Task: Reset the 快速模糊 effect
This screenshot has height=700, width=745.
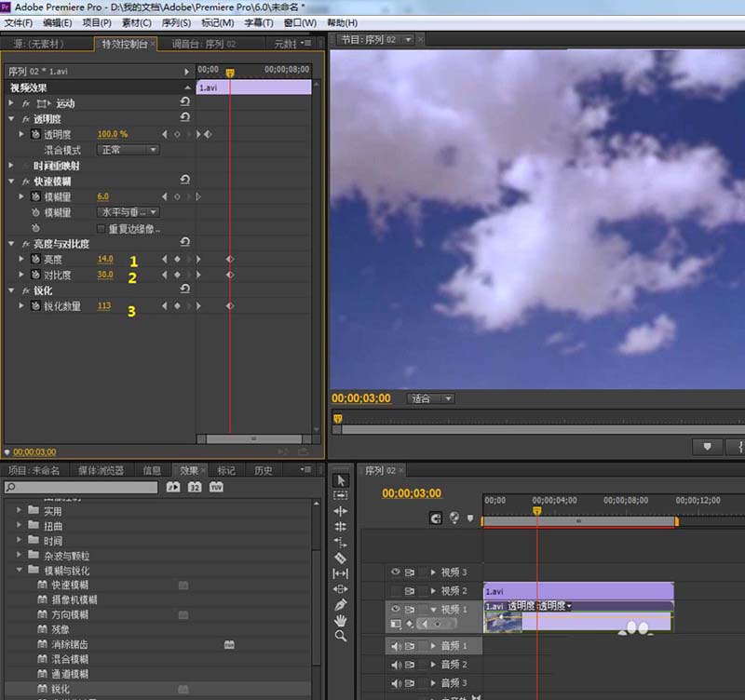Action: point(184,180)
